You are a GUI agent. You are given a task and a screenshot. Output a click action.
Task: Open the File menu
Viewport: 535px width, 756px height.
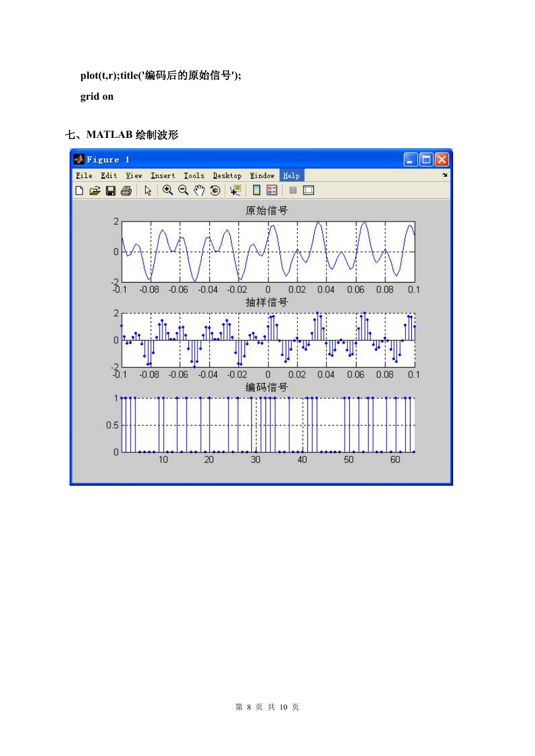84,175
